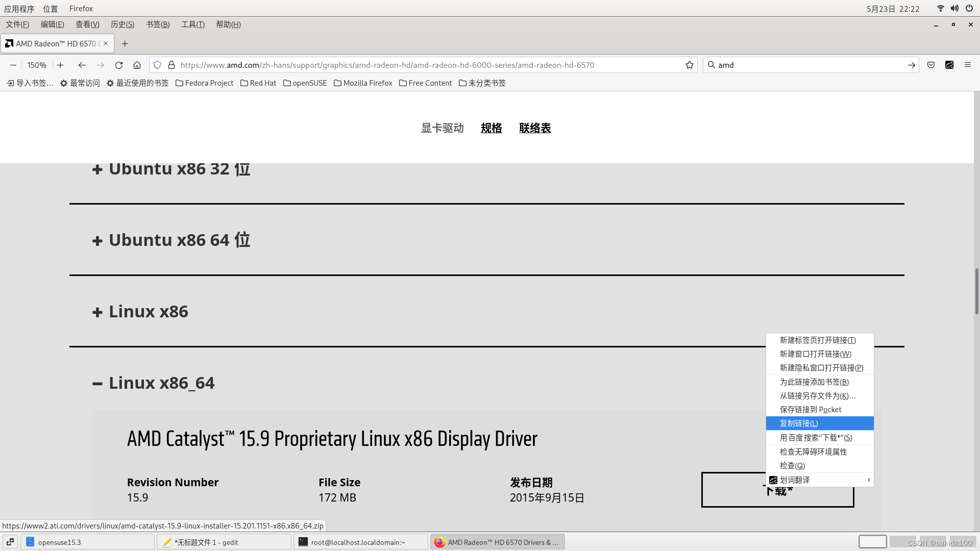This screenshot has width=980, height=551.
Task: Click the bookmark star icon in address bar
Action: click(x=689, y=65)
